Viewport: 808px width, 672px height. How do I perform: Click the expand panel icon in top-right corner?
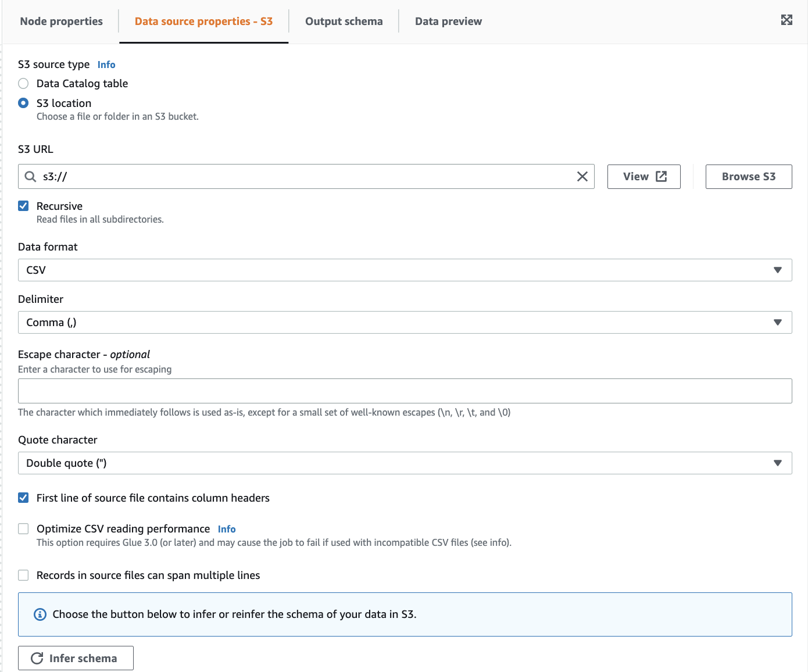786,20
